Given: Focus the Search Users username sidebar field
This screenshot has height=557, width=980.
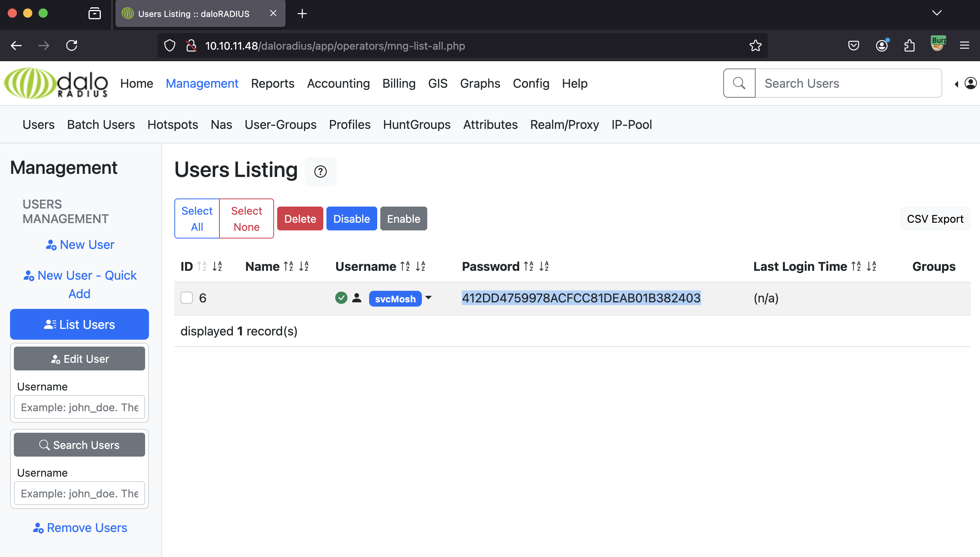Looking at the screenshot, I should (80, 493).
